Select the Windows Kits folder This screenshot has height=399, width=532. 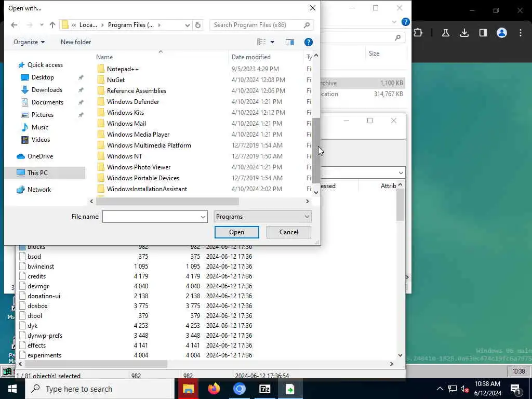click(x=125, y=112)
